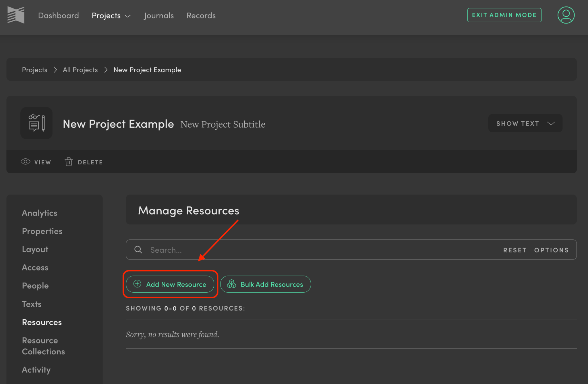Expand the SHOW TEXT dropdown

[525, 123]
